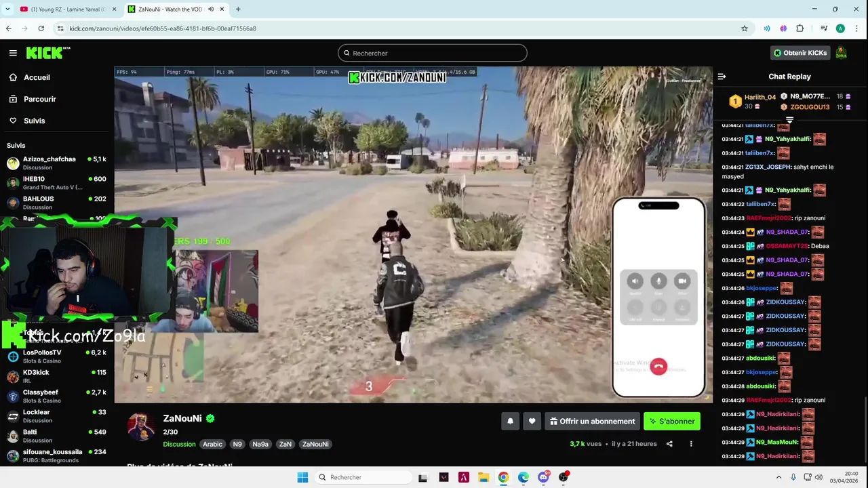Open followed channel Locklear
Screen dimensions: 868x488
(57, 415)
